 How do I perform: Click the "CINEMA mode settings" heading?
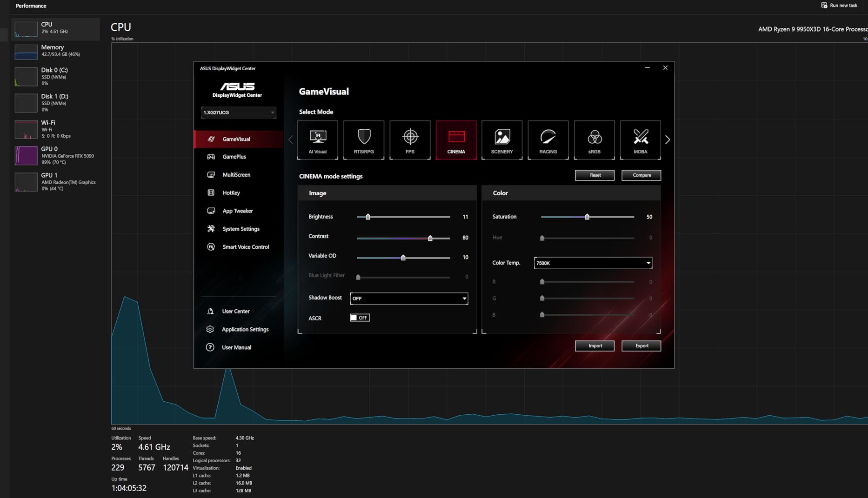pyautogui.click(x=331, y=176)
